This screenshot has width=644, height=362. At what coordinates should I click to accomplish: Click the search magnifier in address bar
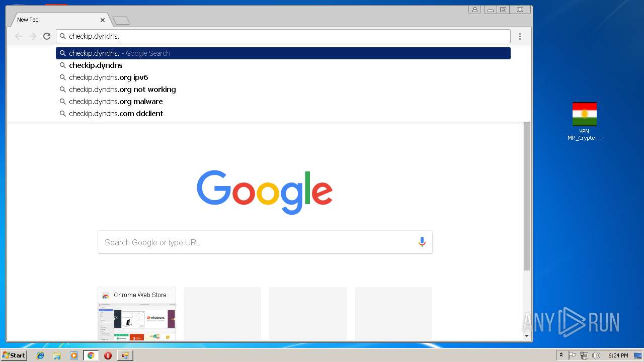click(63, 36)
